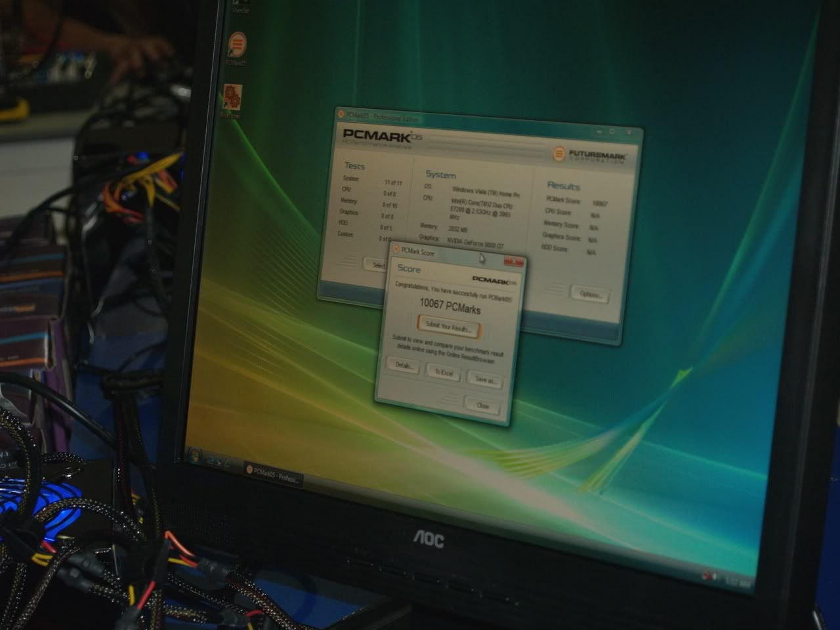
Task: Click the PCMark05 main window title icon
Action: point(341,114)
